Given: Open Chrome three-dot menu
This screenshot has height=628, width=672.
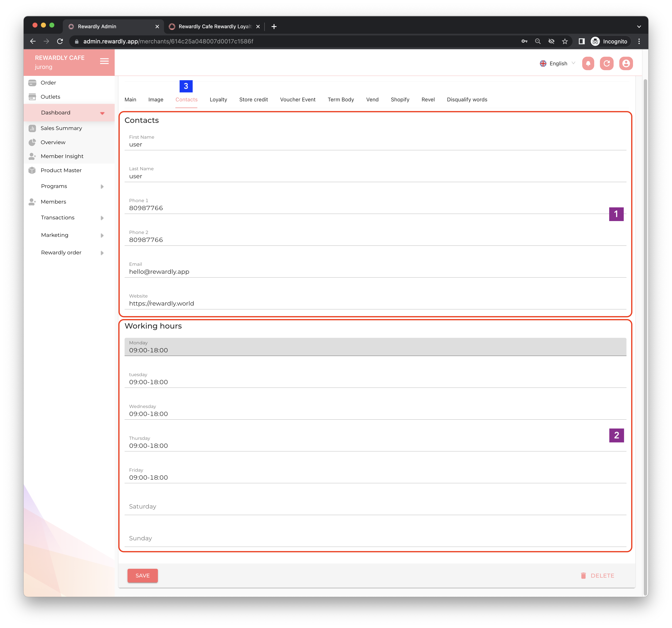Looking at the screenshot, I should (x=639, y=41).
